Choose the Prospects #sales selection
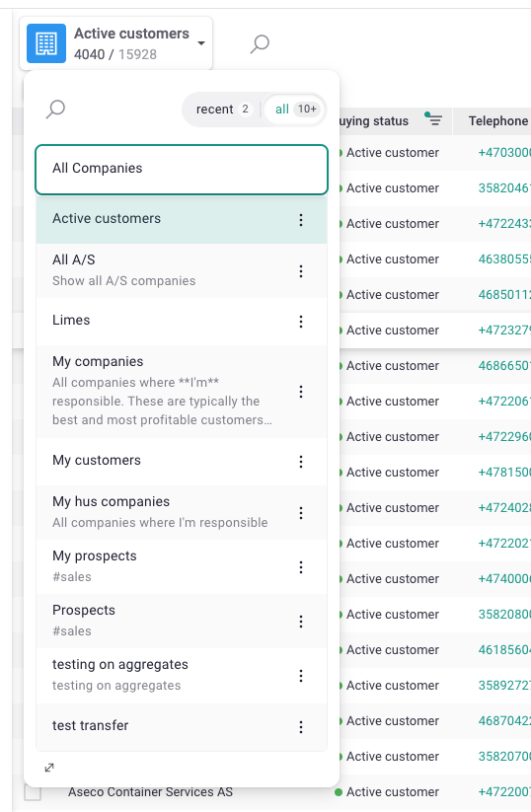The height and width of the screenshot is (812, 531). 182,621
